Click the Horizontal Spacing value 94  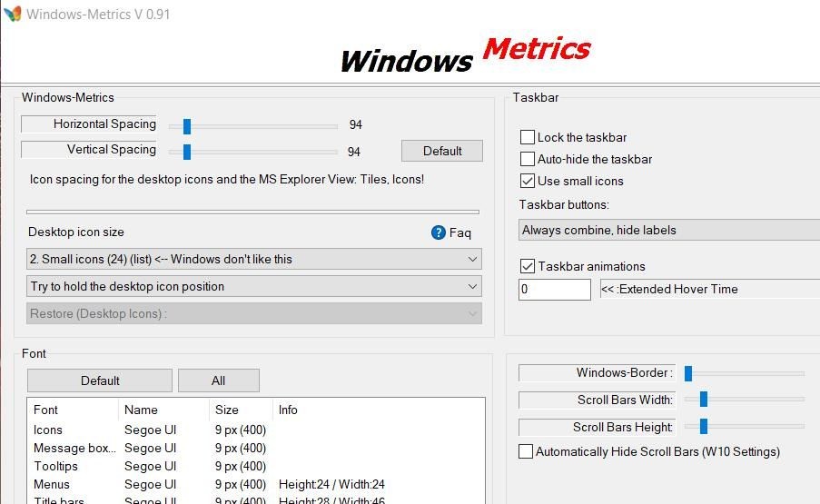[x=356, y=124]
